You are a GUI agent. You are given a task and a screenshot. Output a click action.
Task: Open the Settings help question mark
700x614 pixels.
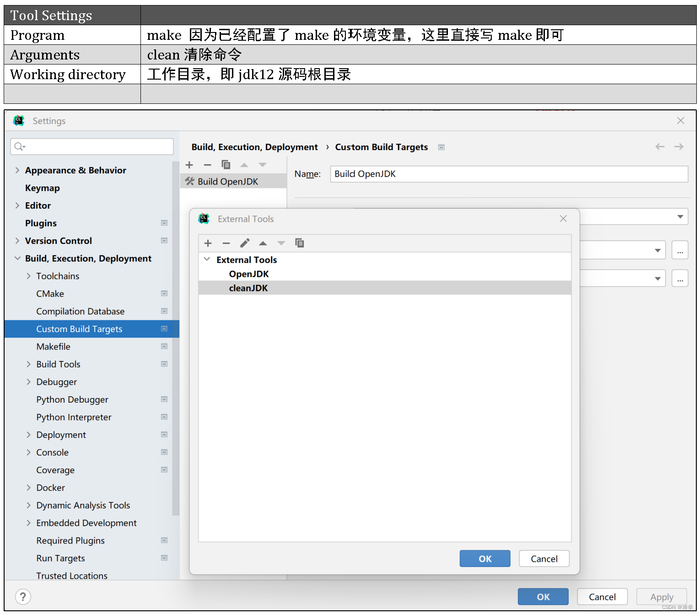pyautogui.click(x=23, y=597)
